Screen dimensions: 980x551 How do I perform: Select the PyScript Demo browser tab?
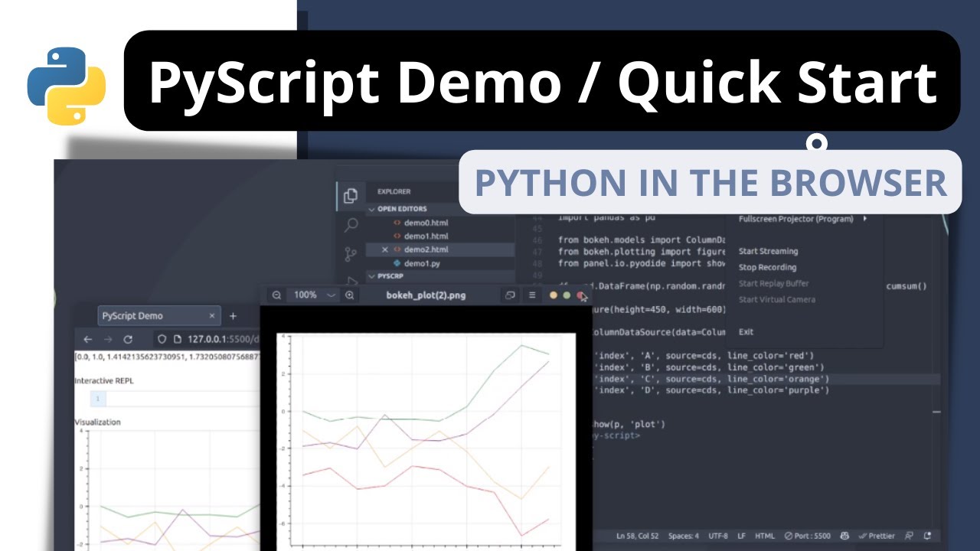158,315
